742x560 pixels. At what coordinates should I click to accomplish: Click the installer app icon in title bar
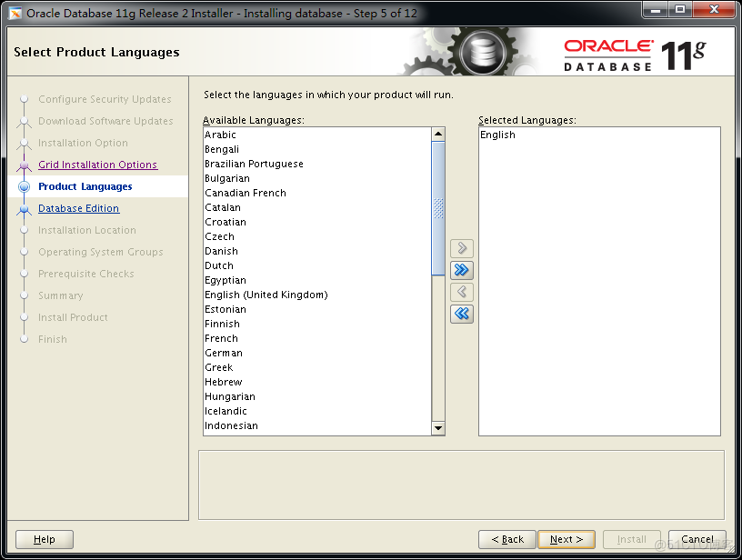(x=15, y=14)
